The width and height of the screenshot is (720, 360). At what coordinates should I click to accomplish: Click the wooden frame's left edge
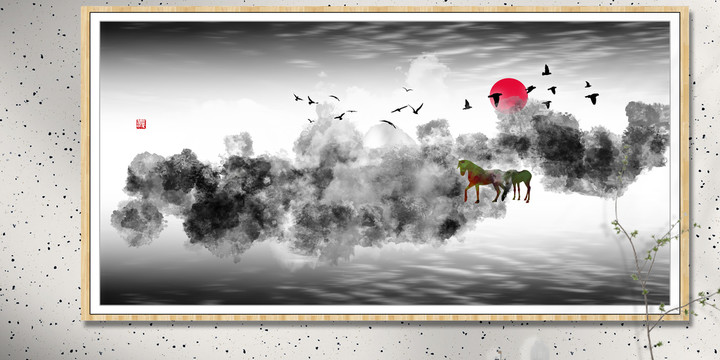85,163
